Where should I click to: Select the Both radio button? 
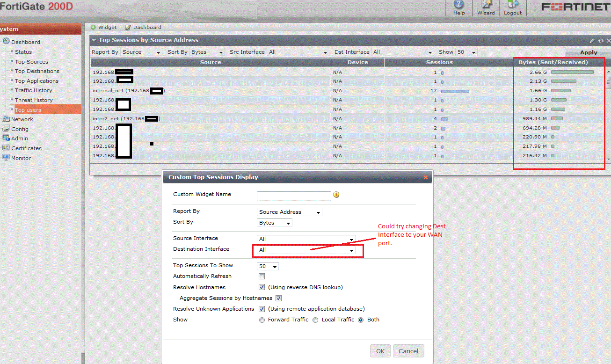pyautogui.click(x=361, y=320)
